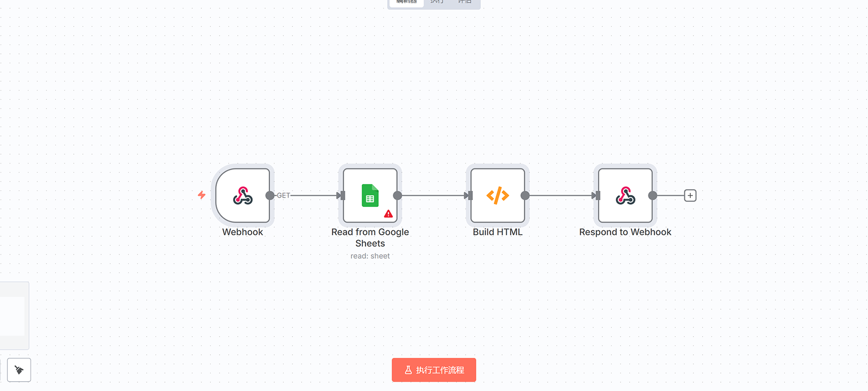
Task: Select the Webhook trigger node icon
Action: pyautogui.click(x=242, y=195)
